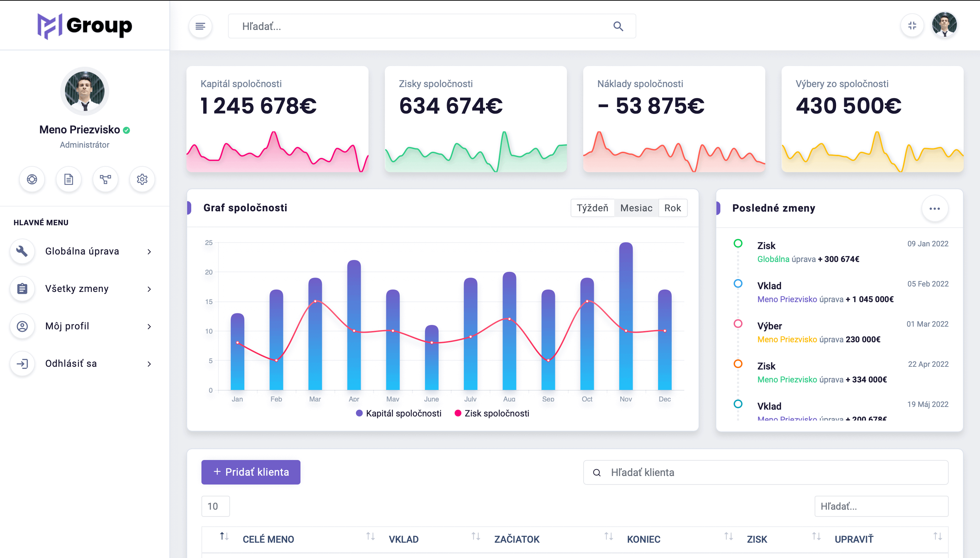This screenshot has width=980, height=558.
Task: Click the first column sort arrows icon
Action: (x=224, y=537)
